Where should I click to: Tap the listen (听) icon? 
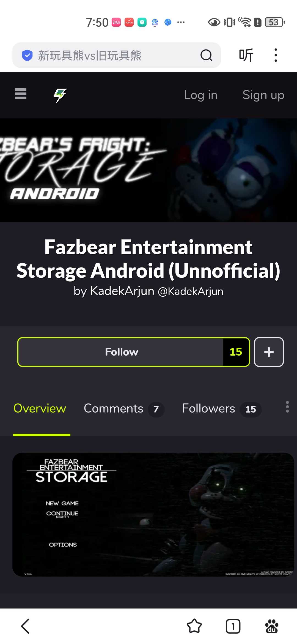pos(246,55)
